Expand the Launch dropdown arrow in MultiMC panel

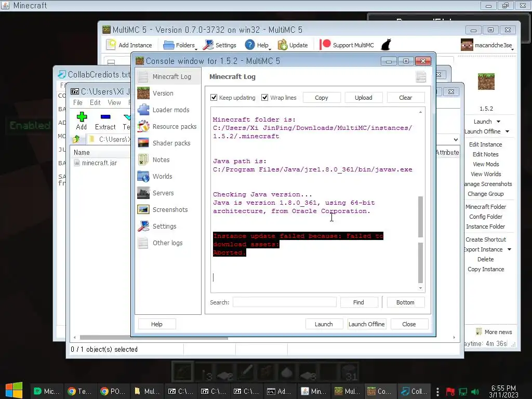tap(498, 122)
